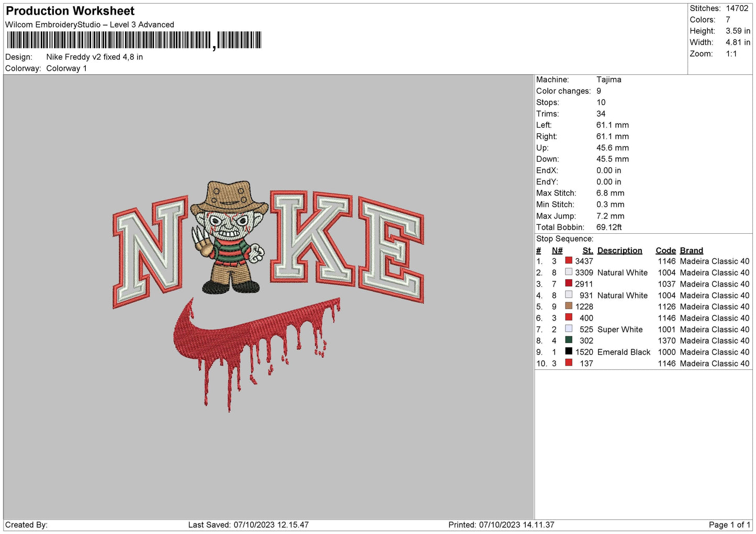
Task: Click the barcode under the worksheet header
Action: pyautogui.click(x=133, y=40)
